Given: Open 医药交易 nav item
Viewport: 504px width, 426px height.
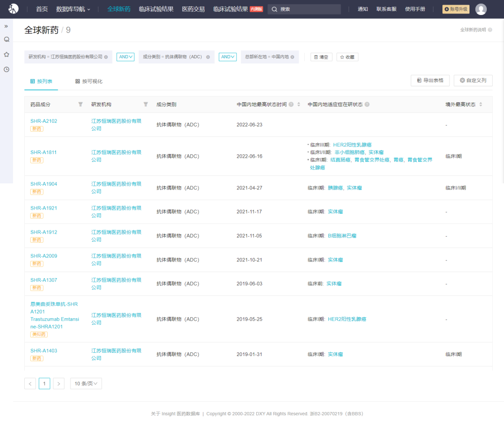Looking at the screenshot, I should point(193,9).
